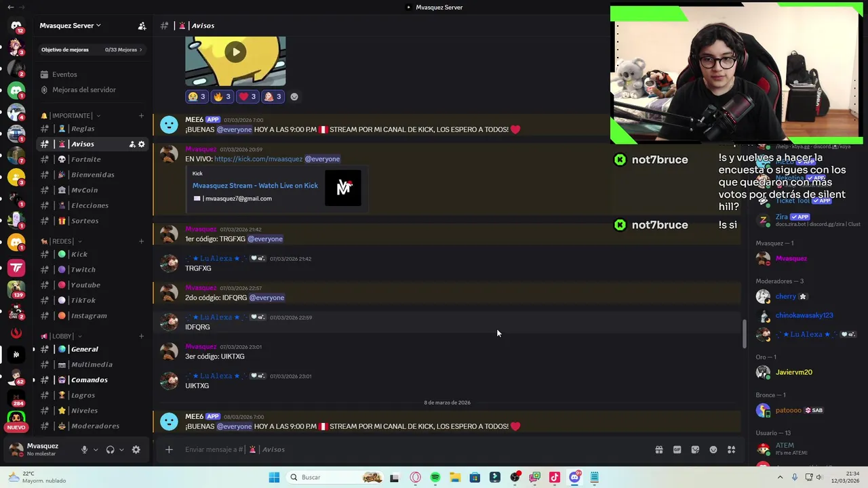Open the emoji picker in message bar
868x488 pixels.
pyautogui.click(x=713, y=449)
